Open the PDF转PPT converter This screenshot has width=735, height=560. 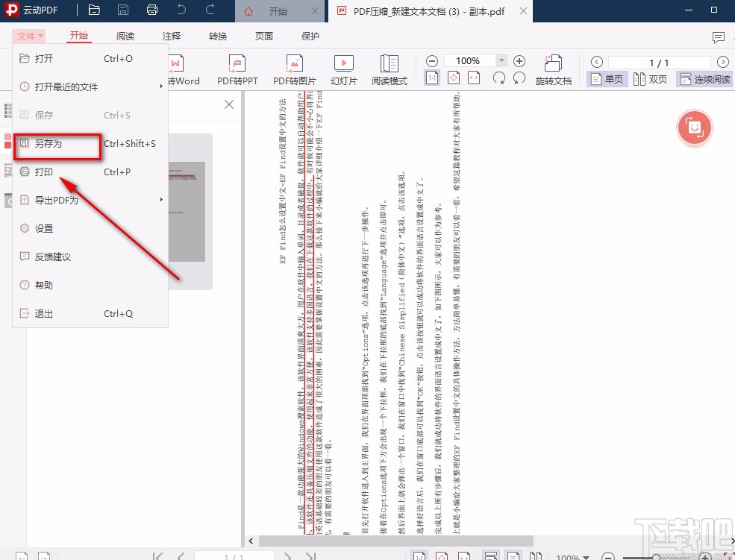[x=237, y=70]
